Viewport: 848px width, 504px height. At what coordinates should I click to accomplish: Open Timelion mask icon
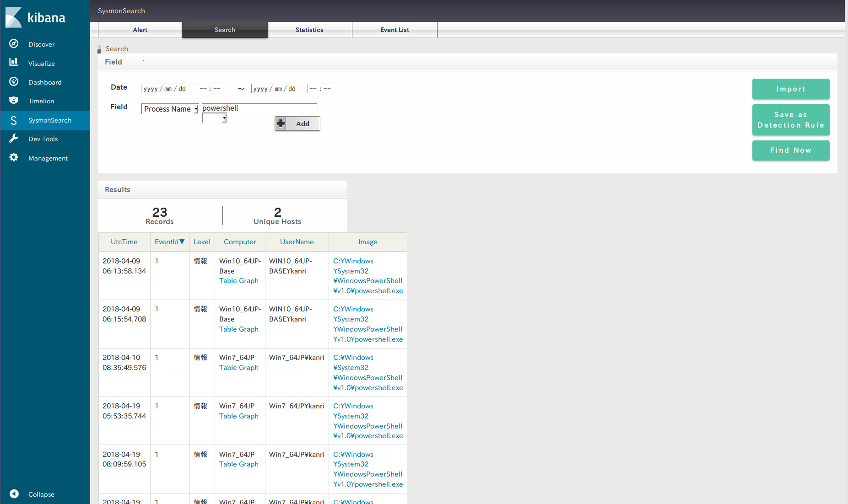click(14, 100)
